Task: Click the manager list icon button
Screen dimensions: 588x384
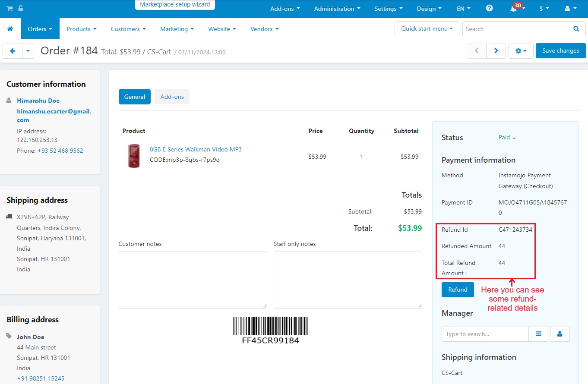Action: [x=538, y=334]
